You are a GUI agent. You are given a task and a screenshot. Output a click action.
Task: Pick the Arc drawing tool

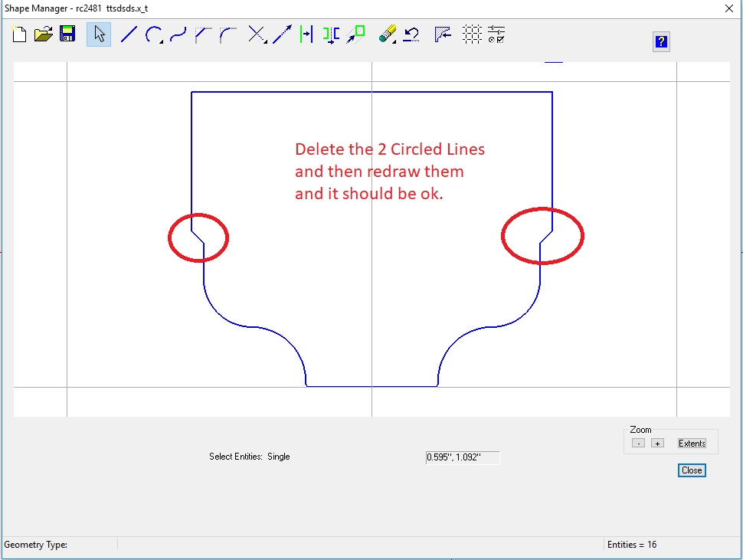(153, 34)
